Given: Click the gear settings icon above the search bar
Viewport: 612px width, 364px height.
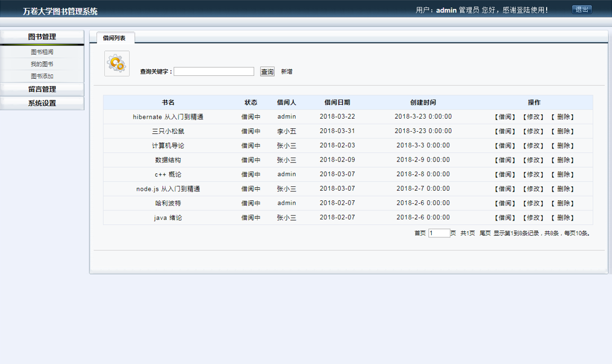Looking at the screenshot, I should tap(117, 62).
